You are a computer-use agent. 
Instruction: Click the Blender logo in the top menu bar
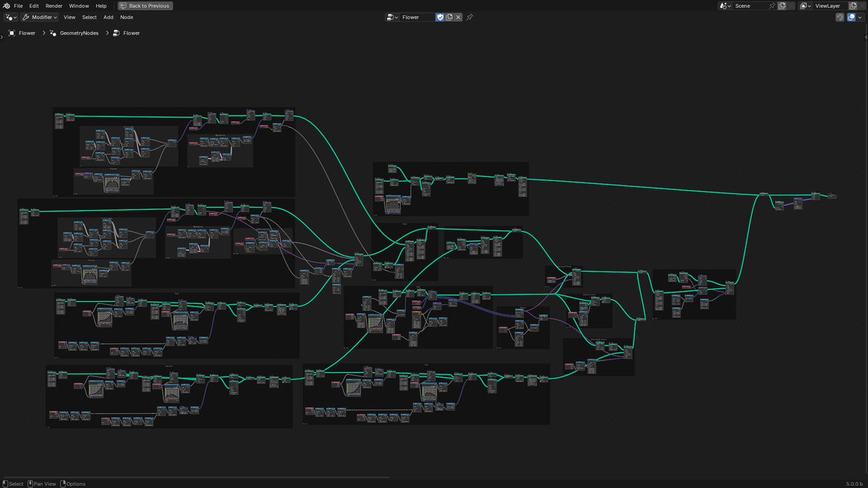[x=7, y=5]
